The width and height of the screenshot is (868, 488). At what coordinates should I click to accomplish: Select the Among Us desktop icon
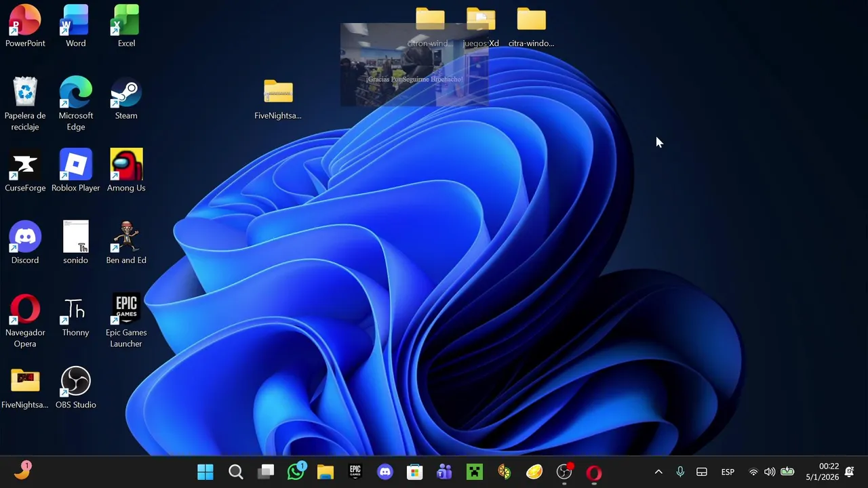pos(126,171)
